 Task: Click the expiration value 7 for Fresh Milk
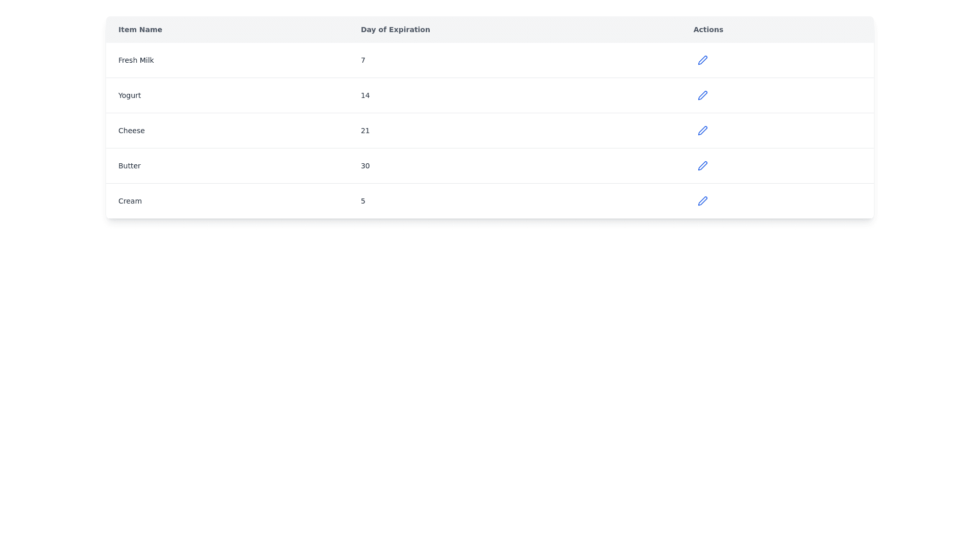point(363,60)
